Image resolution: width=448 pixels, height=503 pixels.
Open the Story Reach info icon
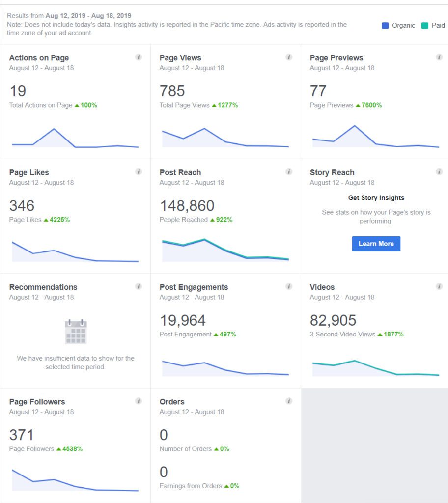[x=439, y=171]
